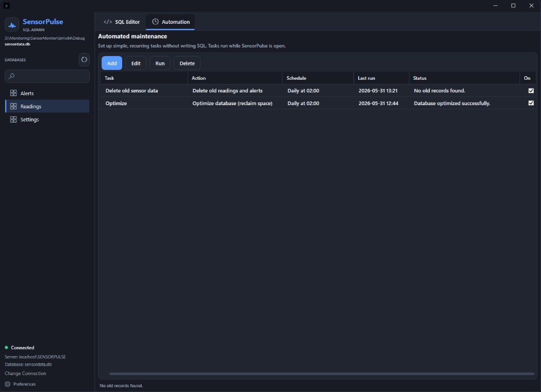
Task: Select the 'Optimize' task name
Action: tap(116, 103)
